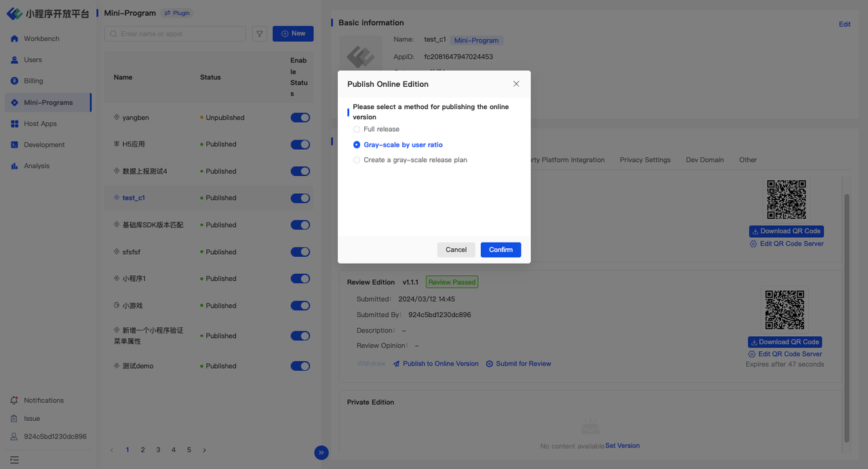Click the filter funnel icon

[259, 34]
